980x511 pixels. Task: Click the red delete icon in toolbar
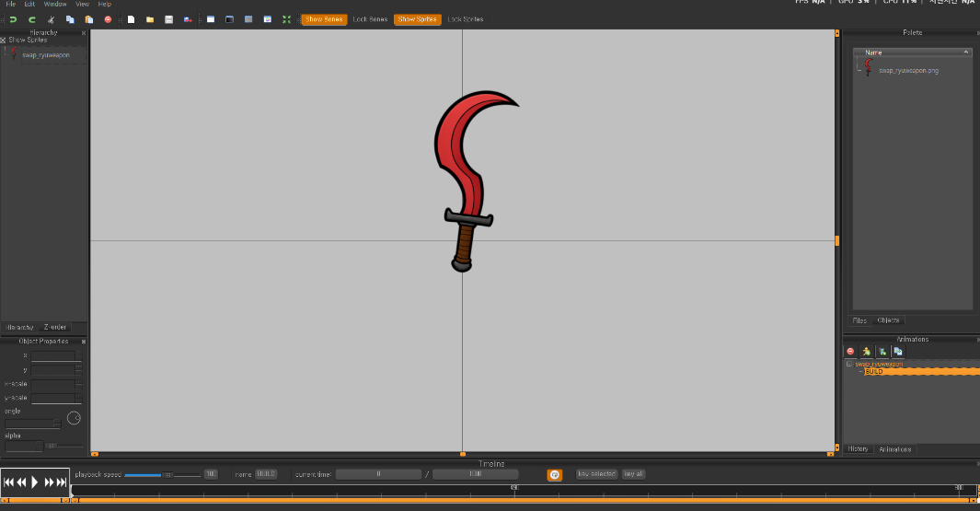[x=108, y=19]
